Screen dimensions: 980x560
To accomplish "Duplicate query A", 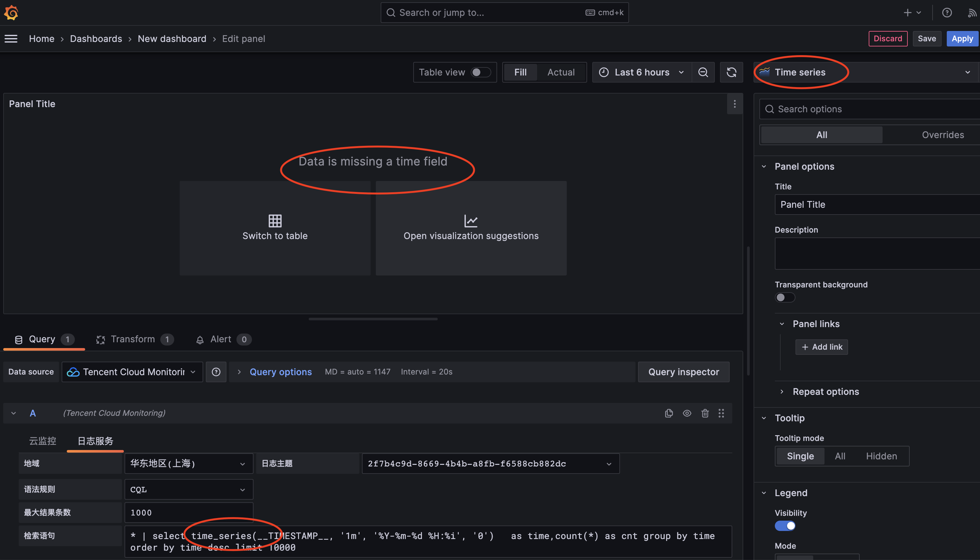I will (x=669, y=413).
